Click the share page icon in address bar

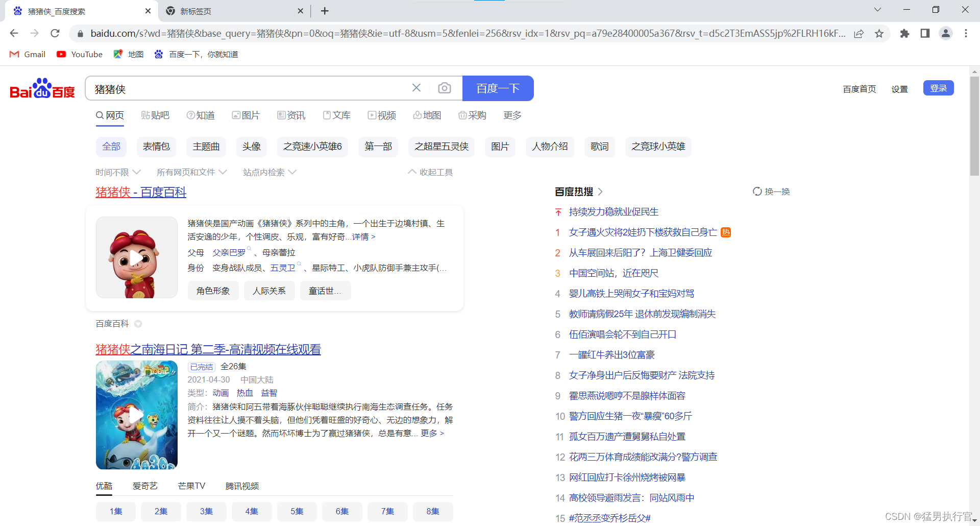859,33
